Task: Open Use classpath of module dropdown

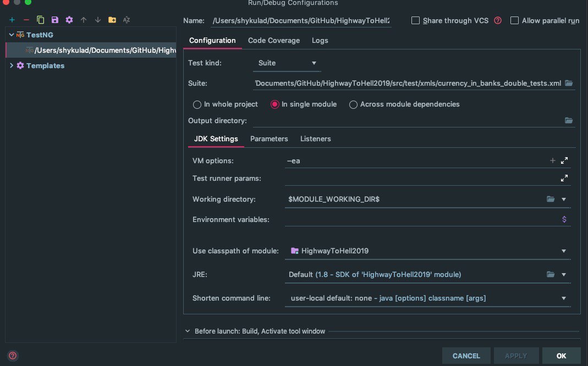Action: (427, 251)
